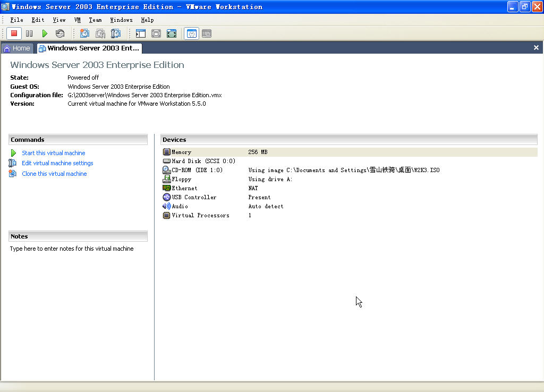Enter full screen mode via toolbar icon
This screenshot has height=392, width=544.
(x=172, y=33)
